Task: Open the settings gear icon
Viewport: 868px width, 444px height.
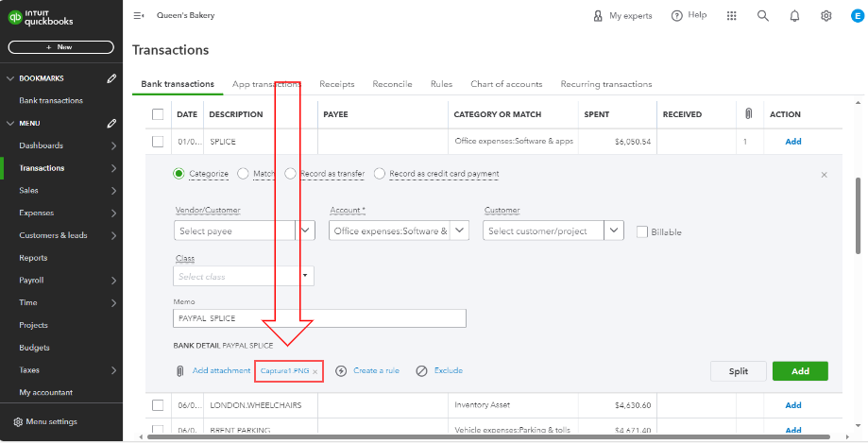Action: [x=825, y=16]
